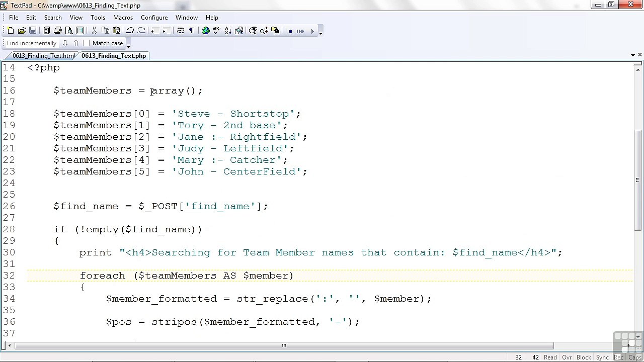Select the 0613_Finding_Text.php tab
Viewport: 644px width, 362px height.
(114, 56)
